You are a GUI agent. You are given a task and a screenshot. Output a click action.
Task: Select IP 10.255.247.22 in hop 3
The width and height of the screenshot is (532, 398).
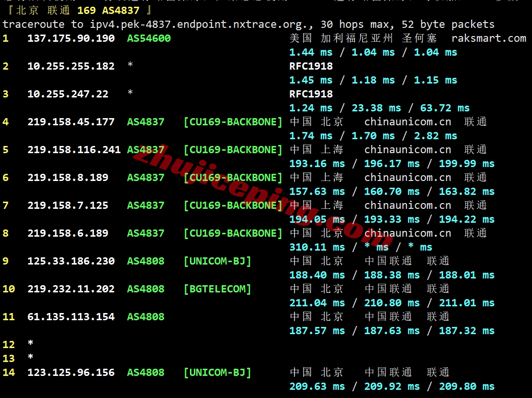pyautogui.click(x=68, y=94)
